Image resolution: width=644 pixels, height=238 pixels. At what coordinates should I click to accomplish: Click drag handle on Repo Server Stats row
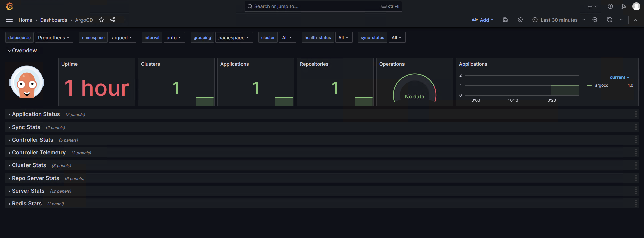point(636,178)
